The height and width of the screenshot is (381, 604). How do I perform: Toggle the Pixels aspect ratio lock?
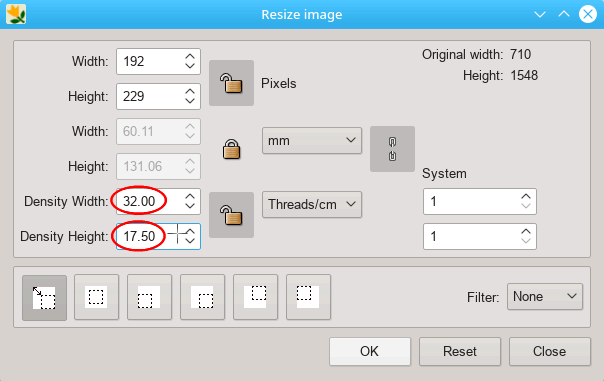click(x=231, y=83)
